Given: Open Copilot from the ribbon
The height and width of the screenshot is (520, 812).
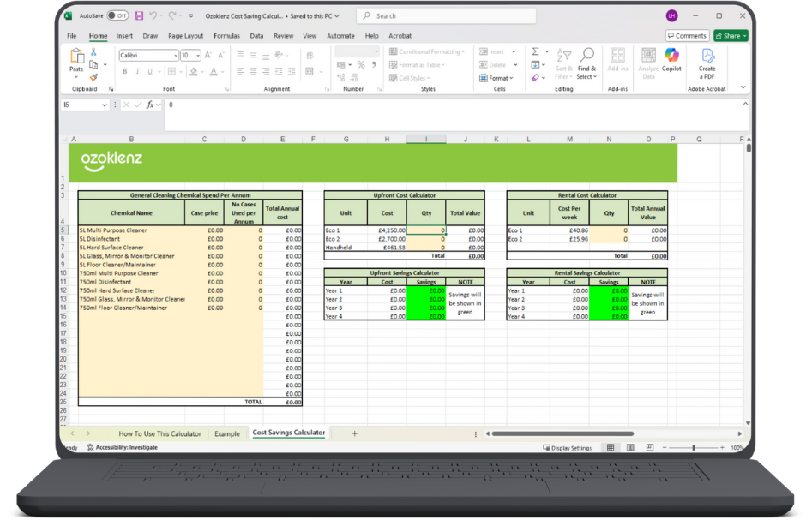Looking at the screenshot, I should click(671, 58).
